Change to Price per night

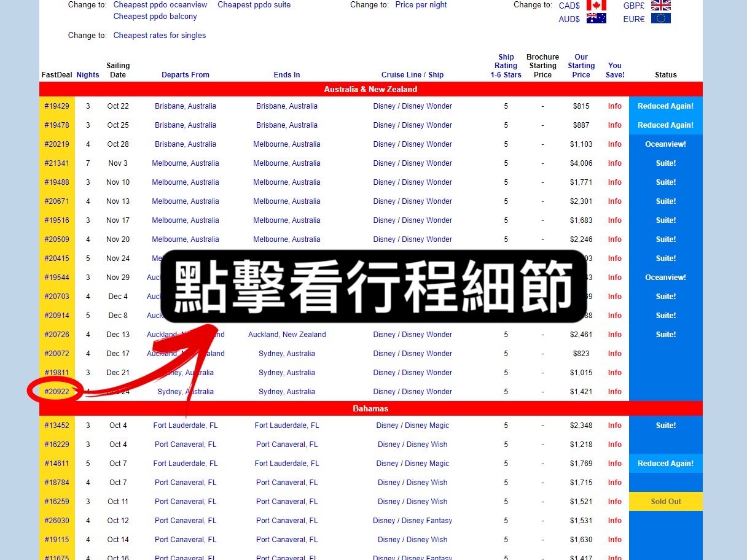tap(421, 5)
